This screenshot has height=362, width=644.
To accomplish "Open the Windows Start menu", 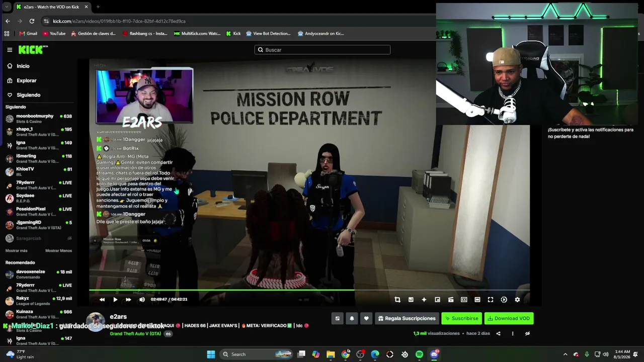I will (x=211, y=354).
